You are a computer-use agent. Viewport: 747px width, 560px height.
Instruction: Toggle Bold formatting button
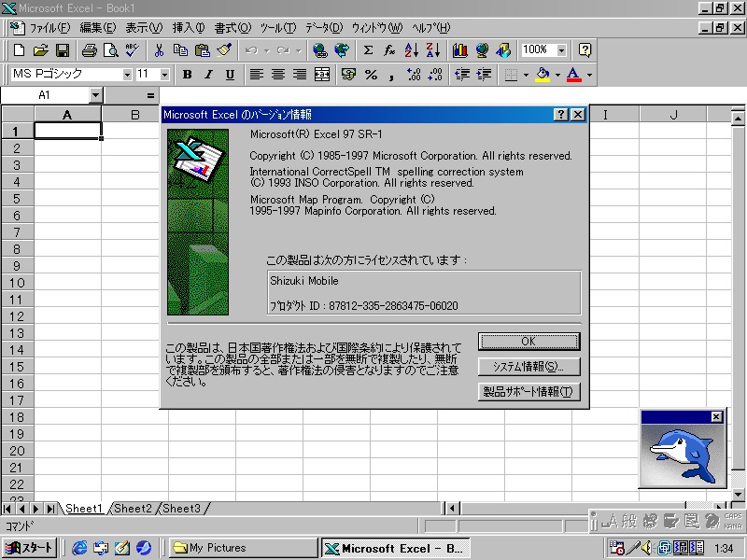click(188, 75)
